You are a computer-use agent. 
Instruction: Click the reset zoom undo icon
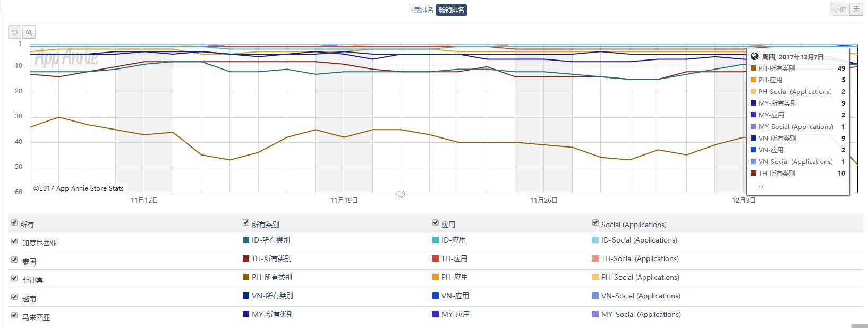[x=15, y=32]
